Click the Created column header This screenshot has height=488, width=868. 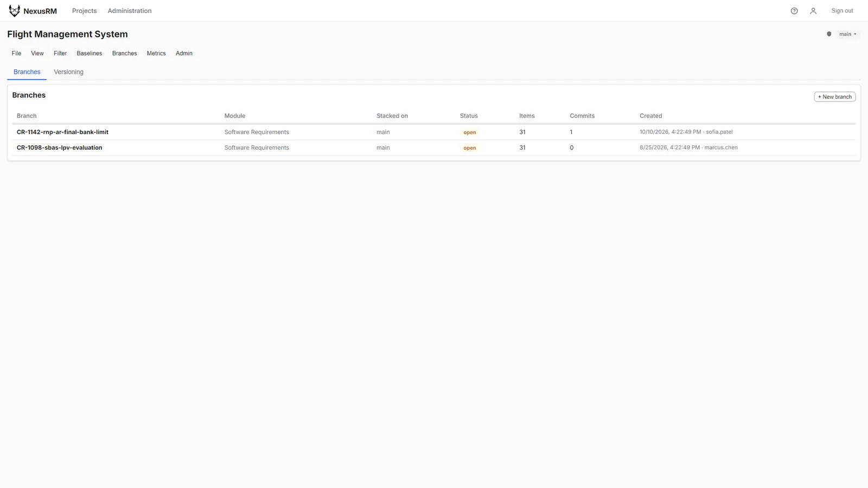[650, 116]
